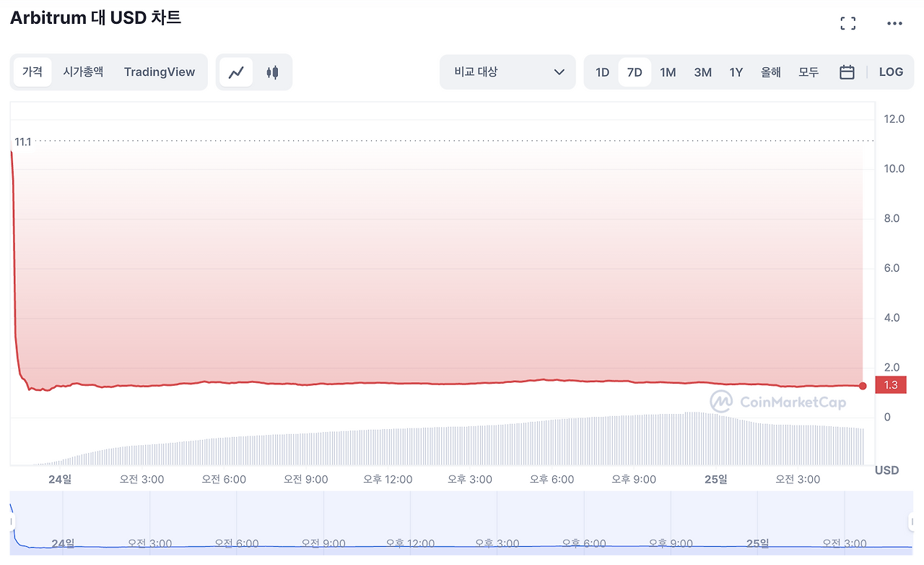Screen dimensions: 924x565
Task: Click the '오후 9:00' label on the main chart axis
Action: [x=634, y=479]
